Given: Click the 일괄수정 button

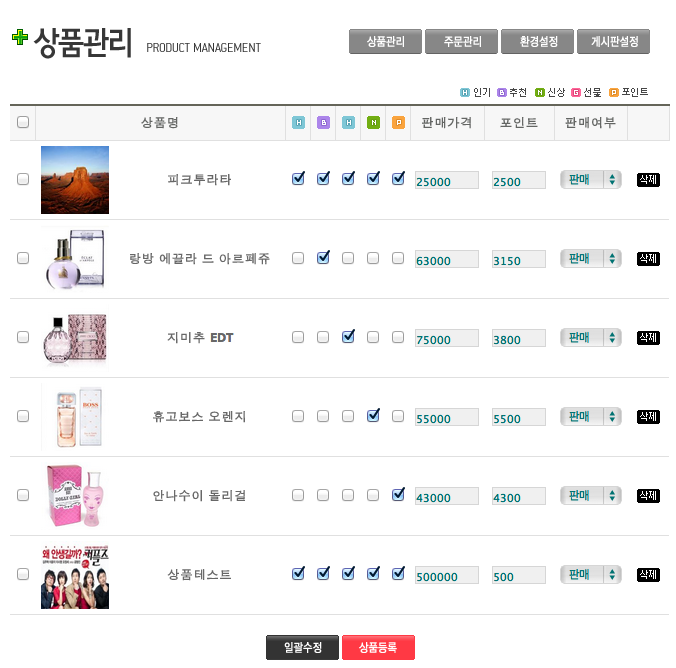Looking at the screenshot, I should pyautogui.click(x=302, y=648).
